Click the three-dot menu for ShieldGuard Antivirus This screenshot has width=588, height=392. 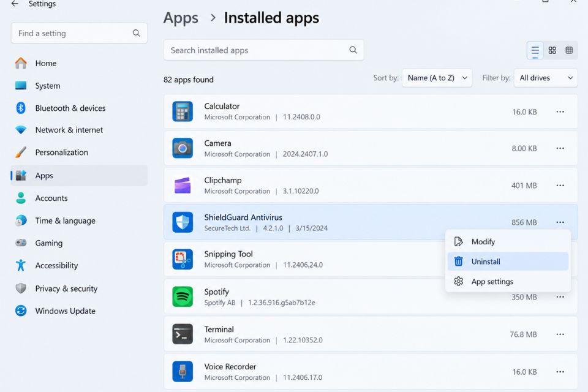pos(560,222)
